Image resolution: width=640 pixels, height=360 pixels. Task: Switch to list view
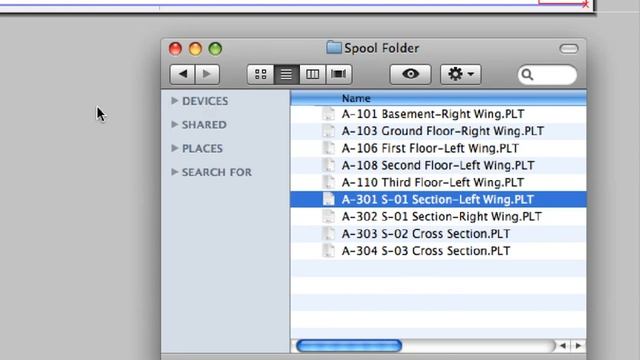tap(286, 74)
